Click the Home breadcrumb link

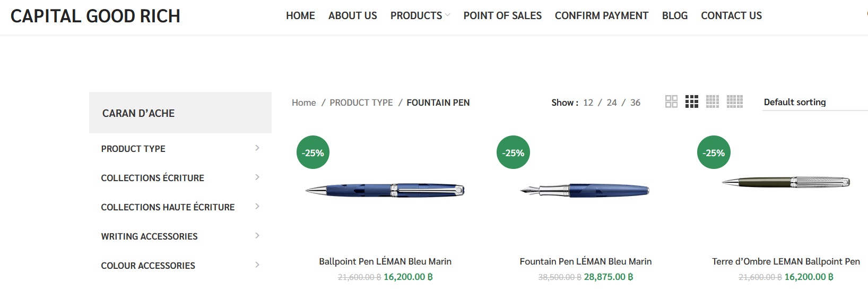click(x=303, y=103)
